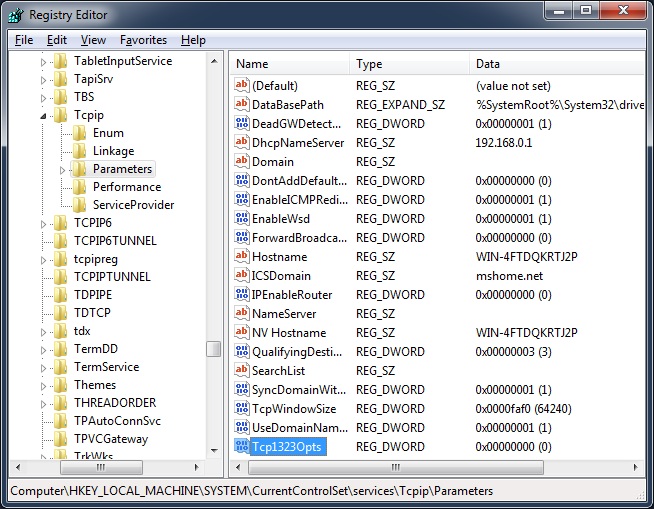Expand the TapiSrv key
The image size is (654, 509).
pyautogui.click(x=43, y=80)
